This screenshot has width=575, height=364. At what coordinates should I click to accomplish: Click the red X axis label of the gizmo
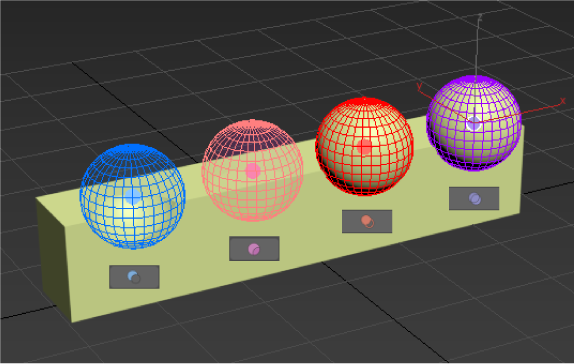click(x=563, y=101)
